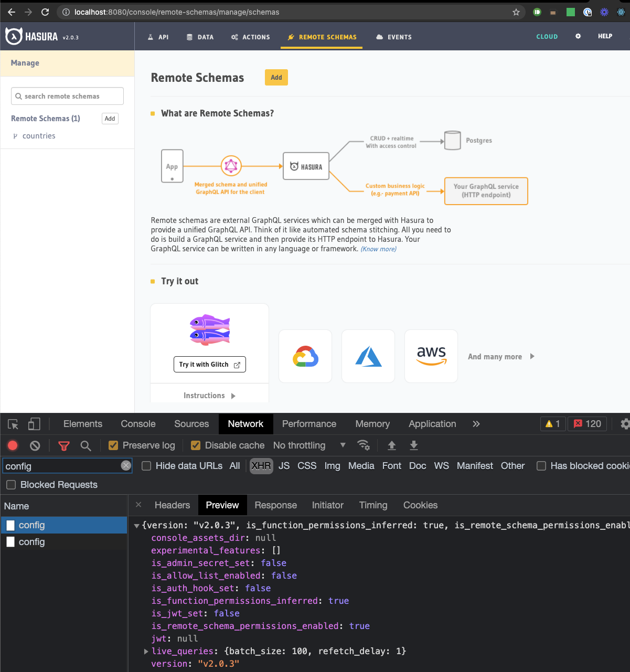Clear the network requests log
Viewport: 630px width, 672px height.
point(35,445)
